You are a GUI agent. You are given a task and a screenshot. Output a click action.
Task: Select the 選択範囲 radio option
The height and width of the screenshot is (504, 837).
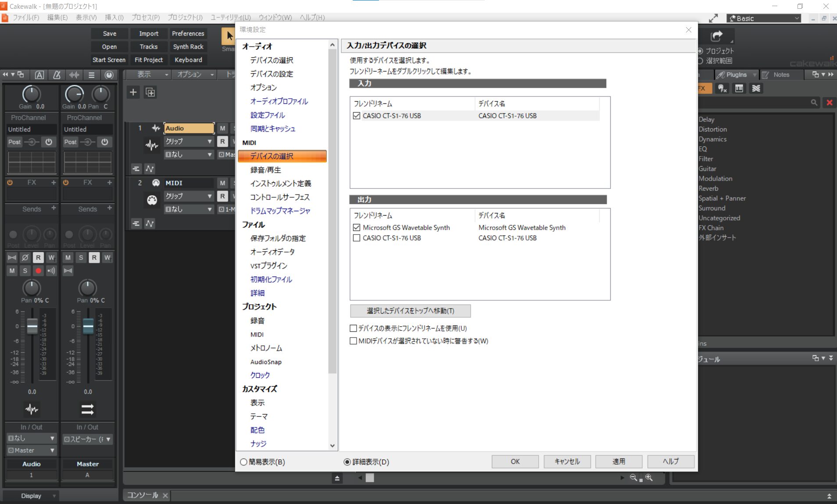(700, 61)
